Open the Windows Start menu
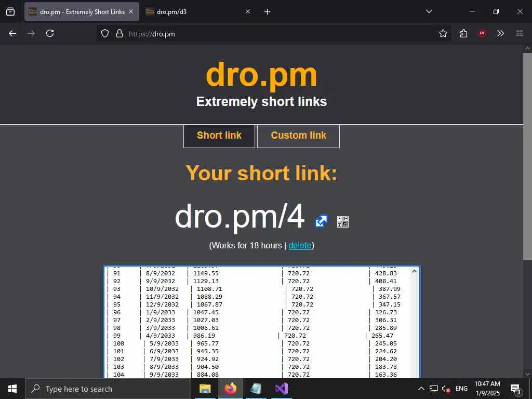Screen dimensions: 532x399 tap(12, 389)
